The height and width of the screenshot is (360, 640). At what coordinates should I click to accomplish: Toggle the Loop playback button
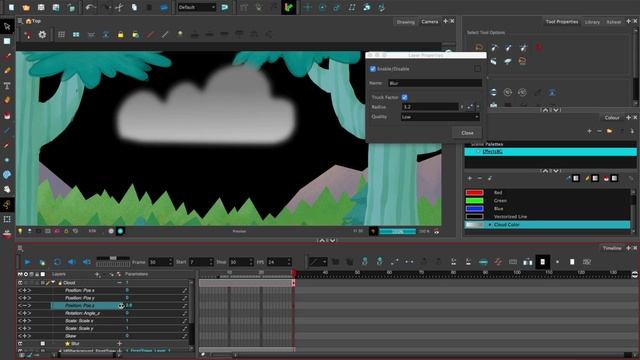tap(57, 262)
